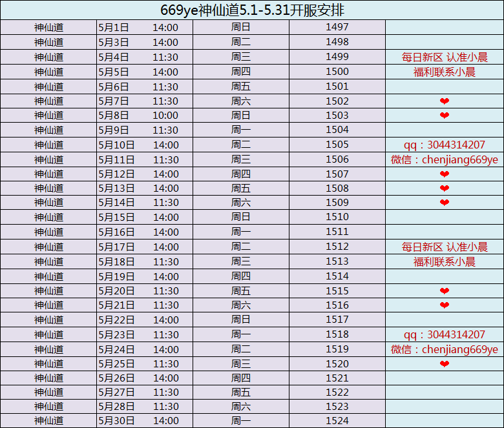
Task: Click the heart icon in the 1520 row
Action: click(444, 364)
